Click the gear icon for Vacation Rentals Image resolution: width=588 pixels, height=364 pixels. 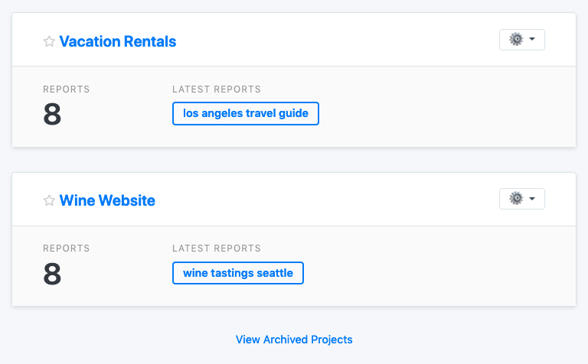(516, 39)
